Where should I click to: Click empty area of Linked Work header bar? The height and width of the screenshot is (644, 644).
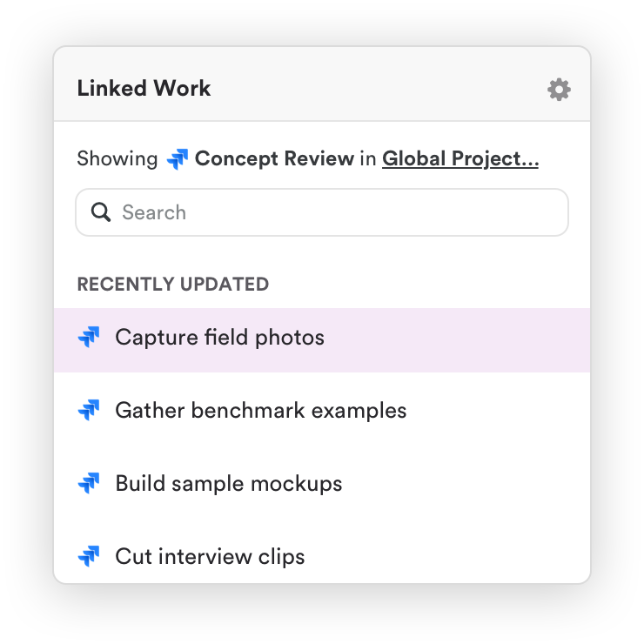[374, 87]
